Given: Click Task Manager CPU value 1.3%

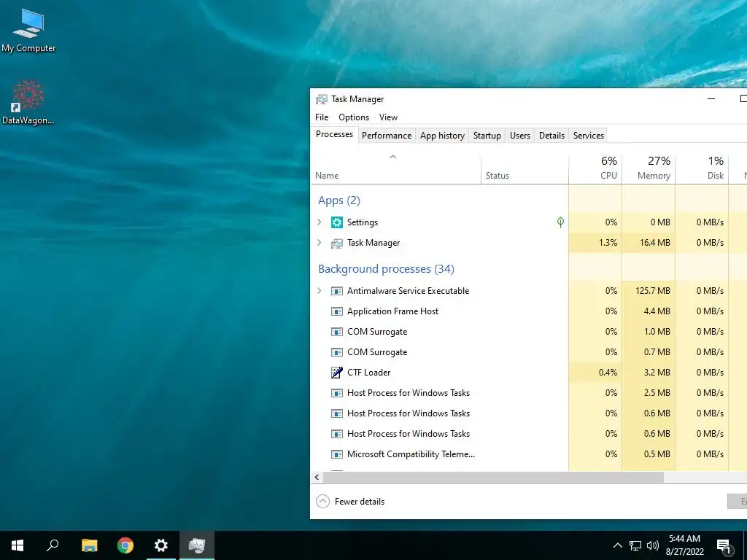Looking at the screenshot, I should (x=608, y=243).
